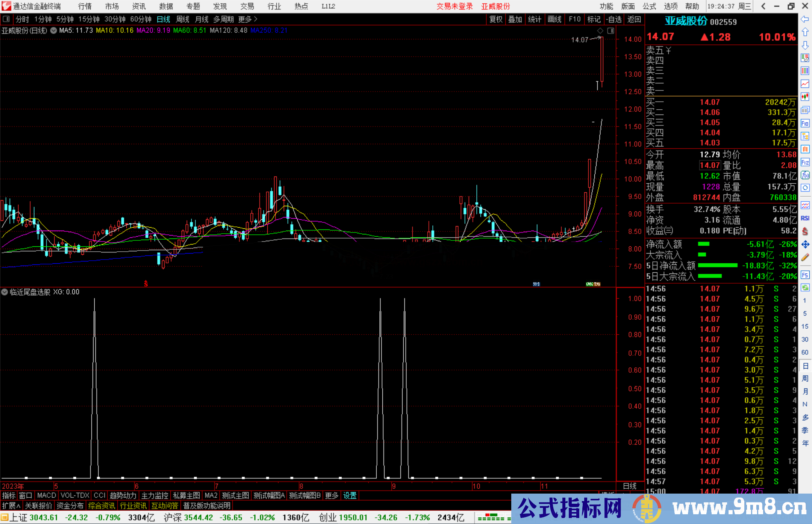The height and width of the screenshot is (524, 812).
Task: Click the green refresh sidebar icon
Action: (805, 288)
